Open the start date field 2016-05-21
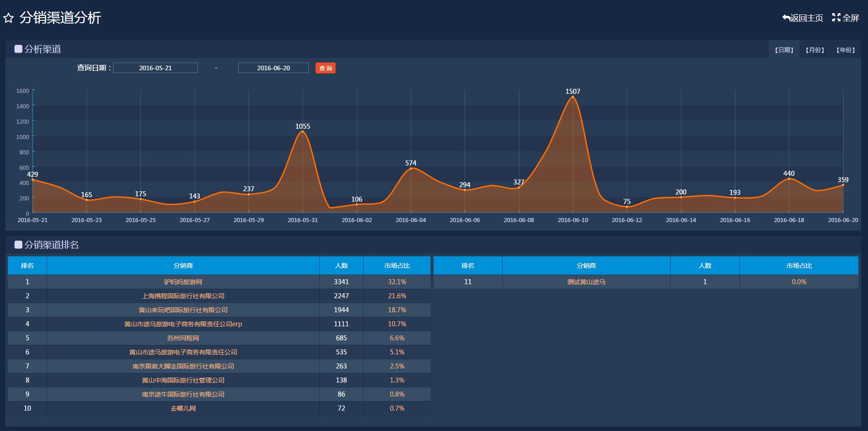 click(155, 68)
